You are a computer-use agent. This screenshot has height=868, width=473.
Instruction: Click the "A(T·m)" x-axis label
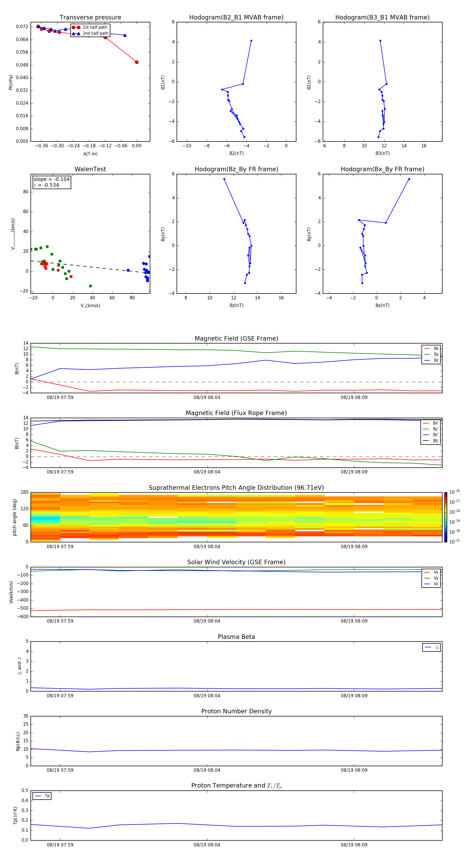[x=90, y=154]
